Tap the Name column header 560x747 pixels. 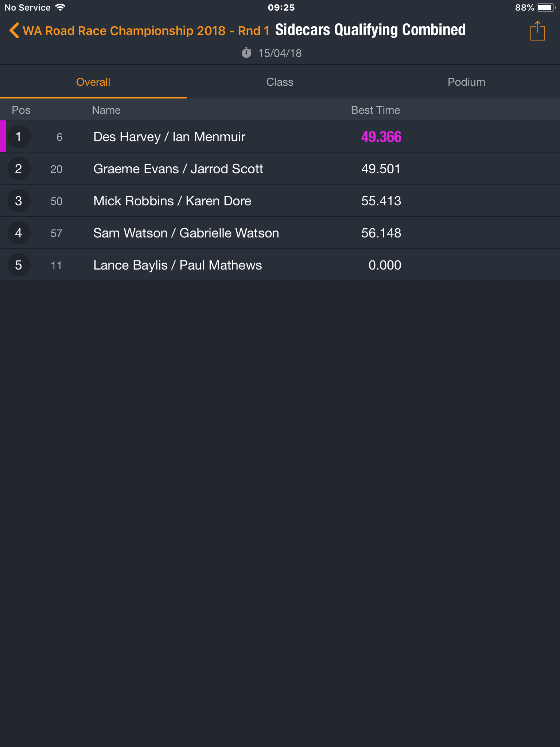click(106, 110)
